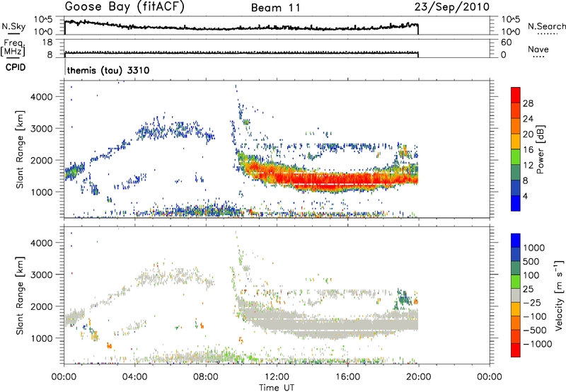This screenshot has height=392, width=566.
Task: Click the 4 label on Power colorbar
Action: 525,196
